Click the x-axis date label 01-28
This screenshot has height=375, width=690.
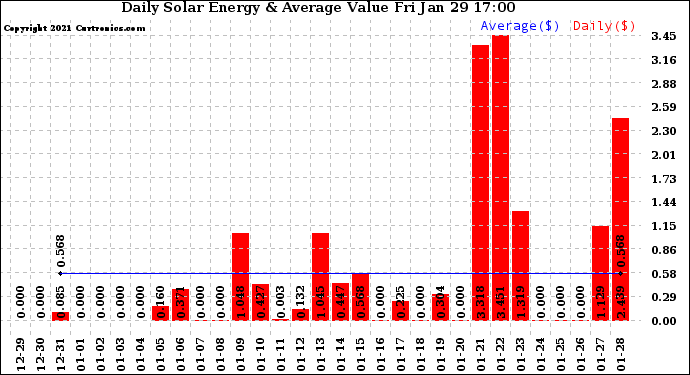pos(621,355)
